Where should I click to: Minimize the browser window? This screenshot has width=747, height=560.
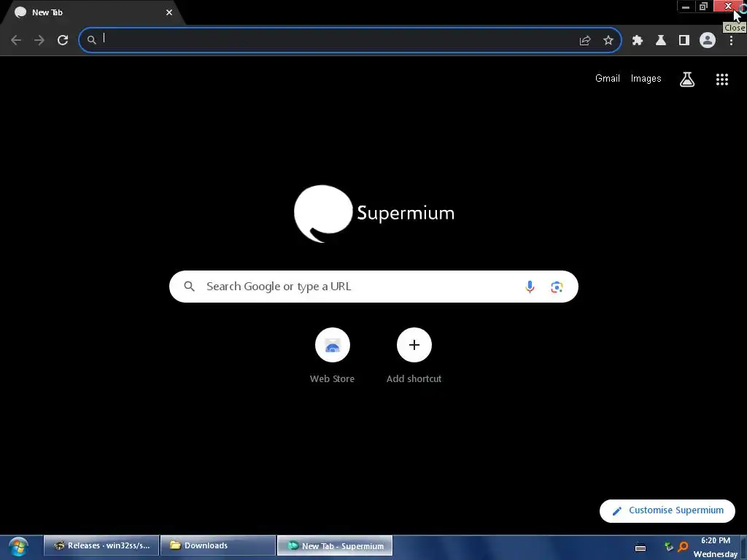click(686, 6)
